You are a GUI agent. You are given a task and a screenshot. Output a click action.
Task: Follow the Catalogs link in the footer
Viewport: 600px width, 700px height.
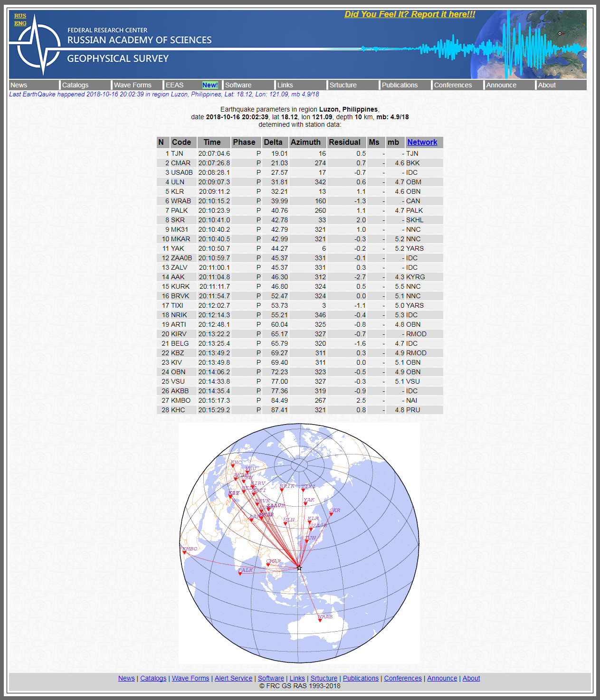coord(153,678)
